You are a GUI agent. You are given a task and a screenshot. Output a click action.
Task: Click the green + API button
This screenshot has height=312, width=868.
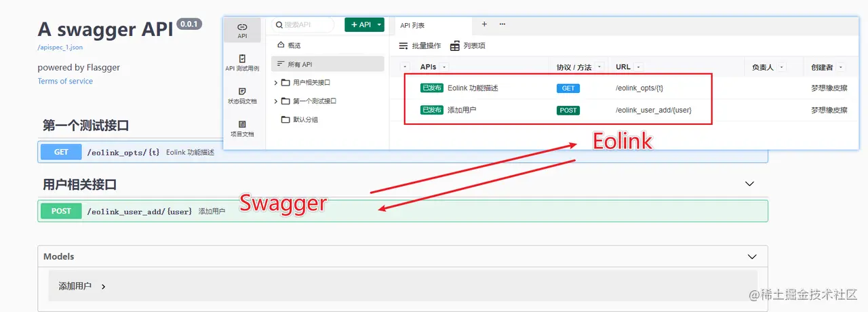click(360, 24)
